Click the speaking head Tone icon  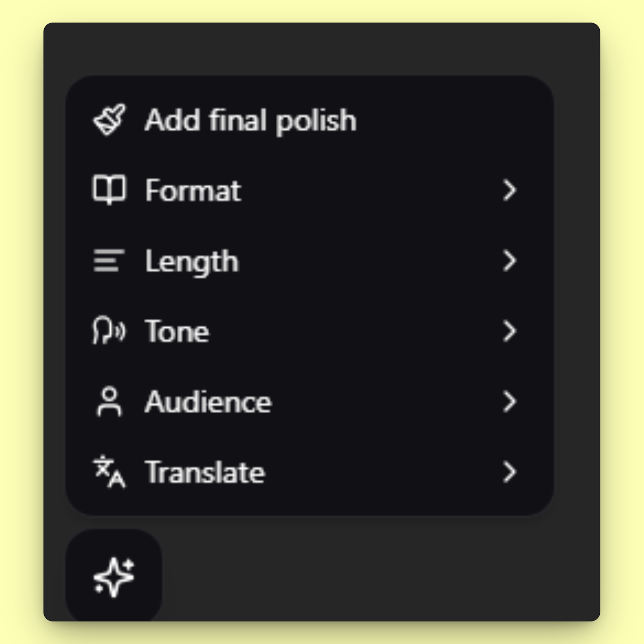(x=109, y=330)
